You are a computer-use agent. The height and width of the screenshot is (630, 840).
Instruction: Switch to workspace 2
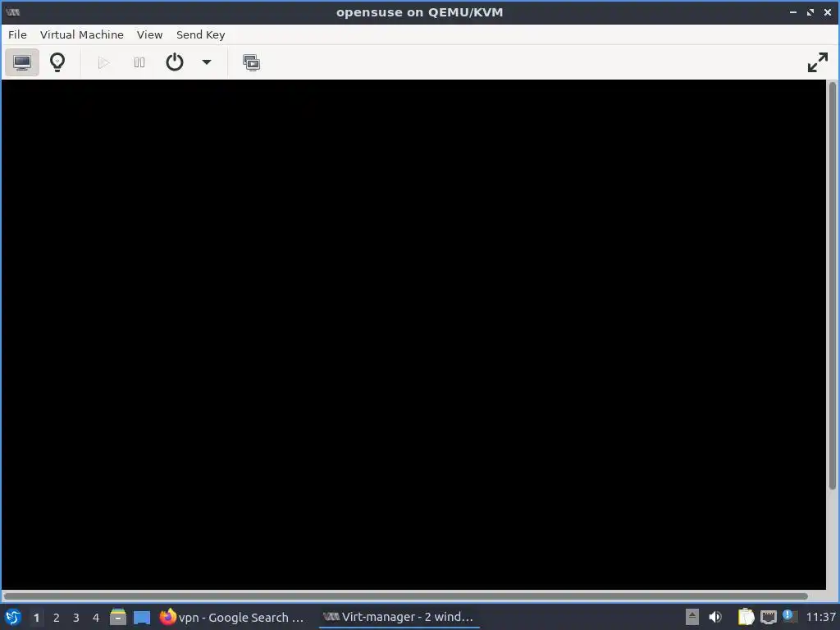click(57, 618)
